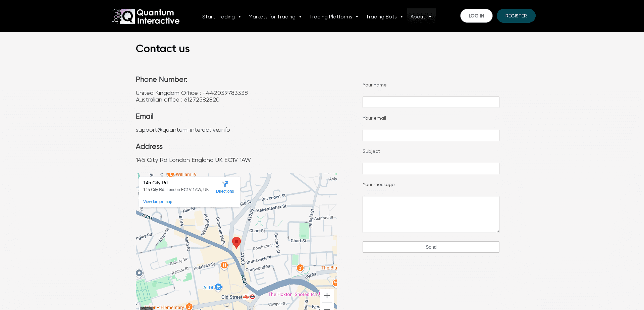Image resolution: width=644 pixels, height=310 pixels.
Task: Submit the form with Send button
Action: point(431,247)
